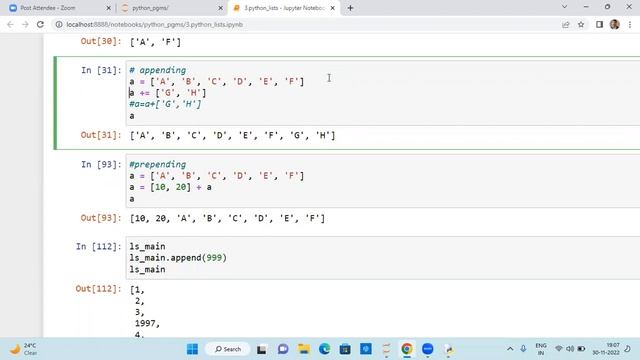Open File Explorer from the taskbar
640x360 pixels.
coord(304,349)
